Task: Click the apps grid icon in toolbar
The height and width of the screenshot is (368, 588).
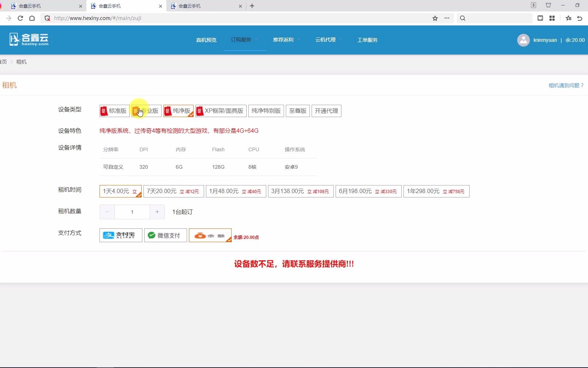Action: click(552, 18)
